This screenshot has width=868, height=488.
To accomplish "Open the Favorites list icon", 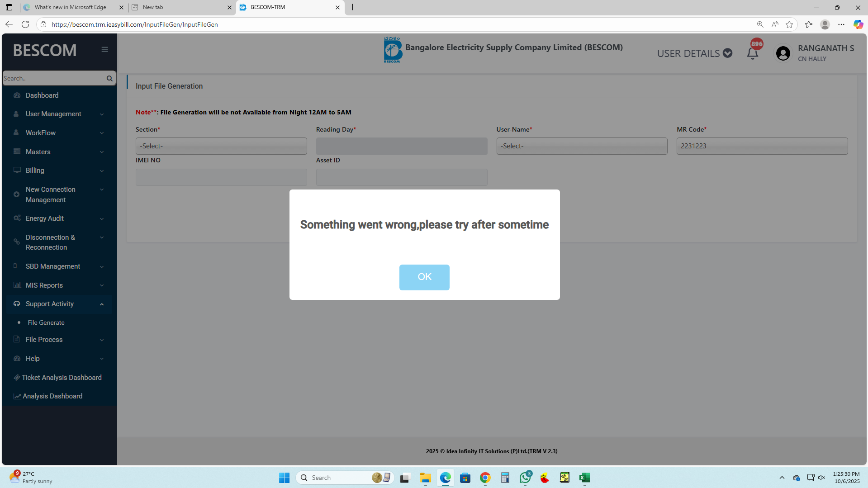I will (809, 24).
